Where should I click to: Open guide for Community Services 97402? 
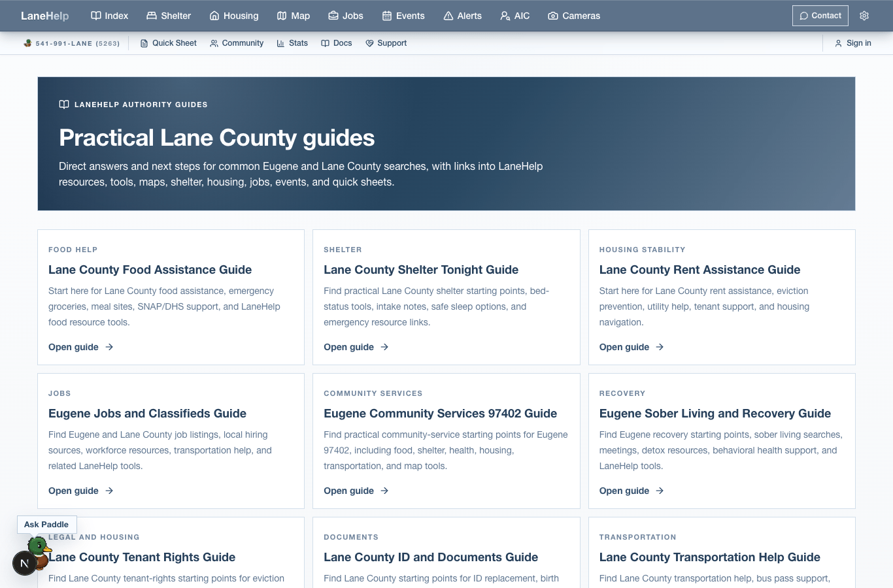coord(356,491)
